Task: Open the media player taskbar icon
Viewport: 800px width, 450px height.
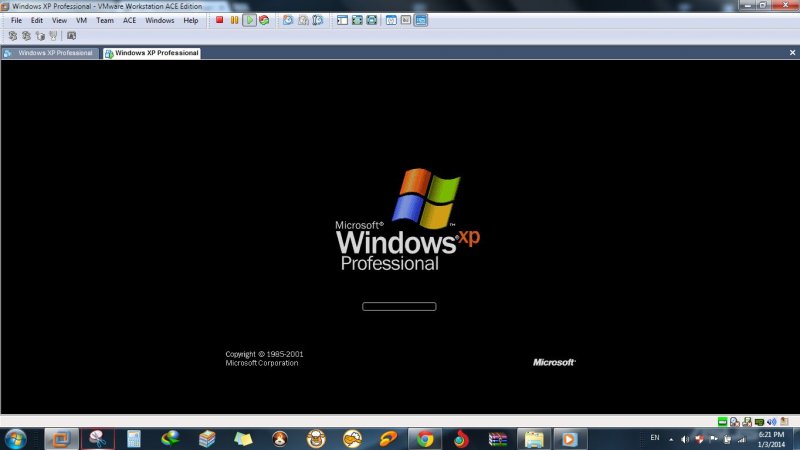Action: click(570, 439)
